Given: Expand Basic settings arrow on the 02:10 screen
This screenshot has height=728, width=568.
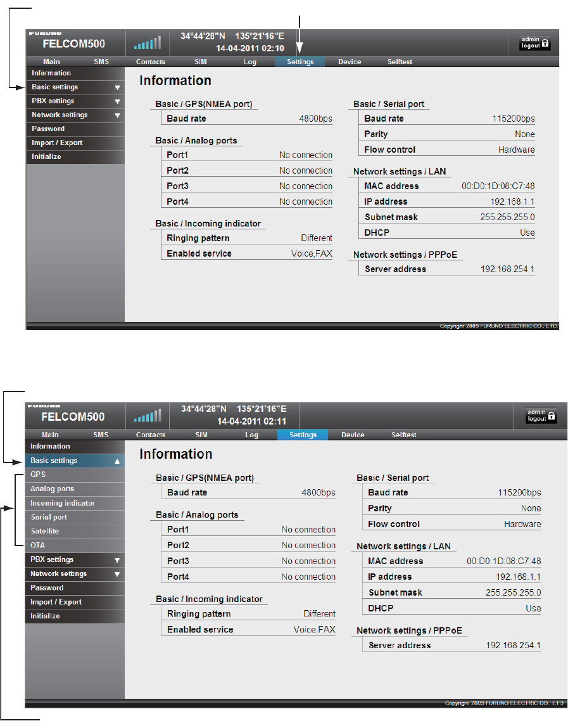Looking at the screenshot, I should [x=117, y=87].
